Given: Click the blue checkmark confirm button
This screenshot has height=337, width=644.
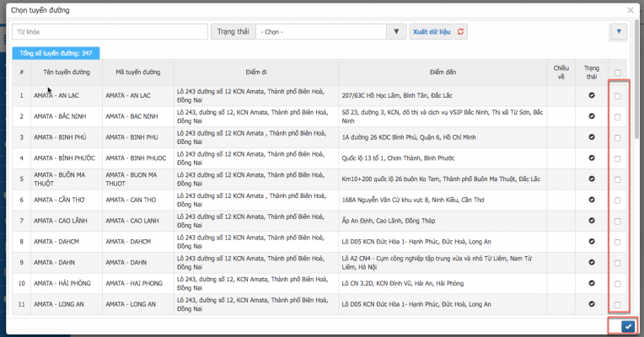Looking at the screenshot, I should 626,327.
